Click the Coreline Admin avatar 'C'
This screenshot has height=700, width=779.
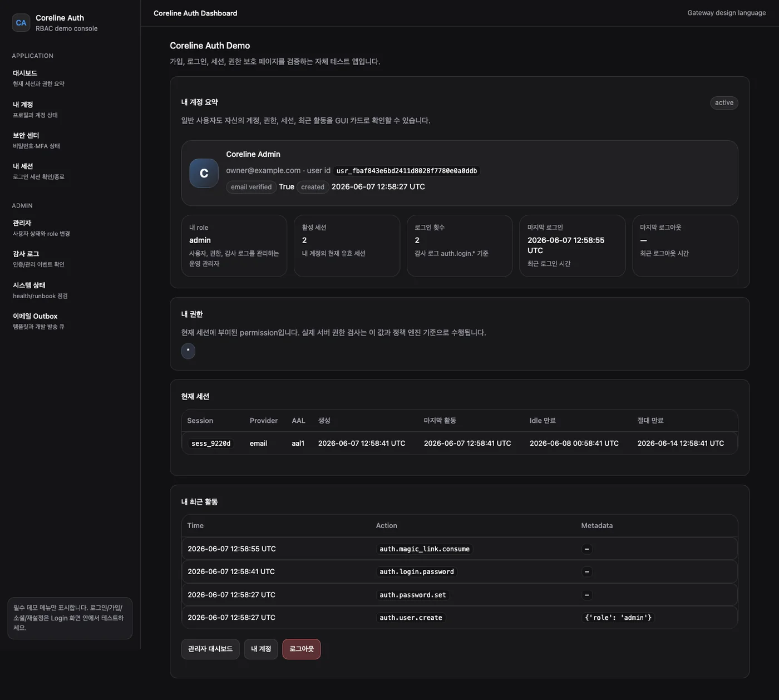pos(204,173)
